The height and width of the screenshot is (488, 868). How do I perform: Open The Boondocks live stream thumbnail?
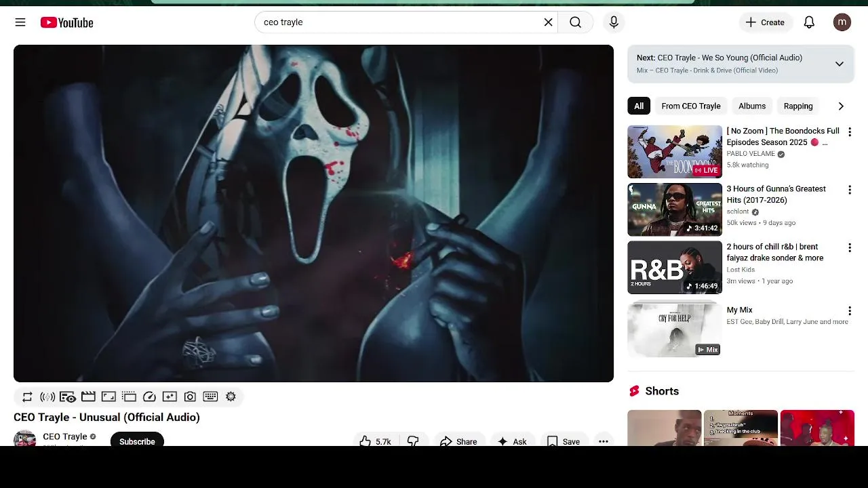point(675,151)
